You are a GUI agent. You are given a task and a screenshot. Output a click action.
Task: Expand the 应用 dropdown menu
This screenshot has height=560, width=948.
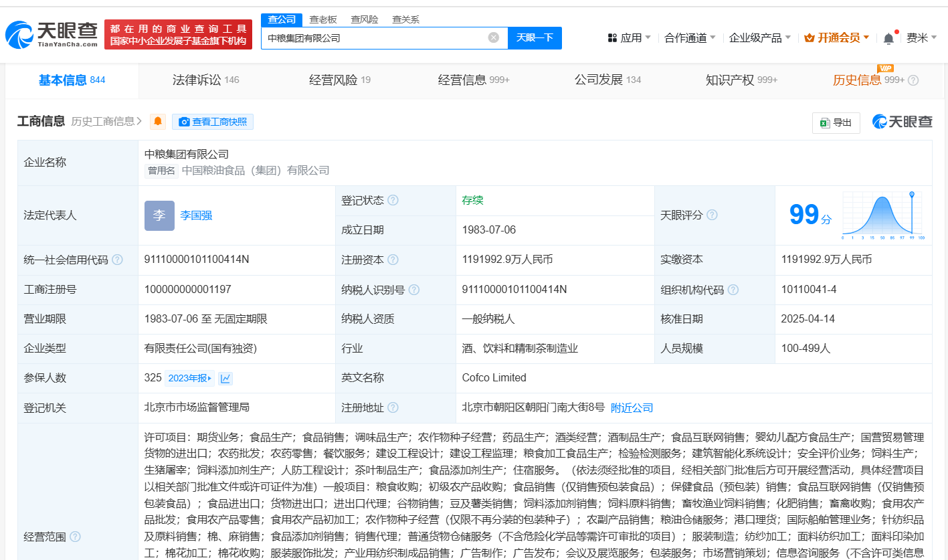[x=629, y=38]
